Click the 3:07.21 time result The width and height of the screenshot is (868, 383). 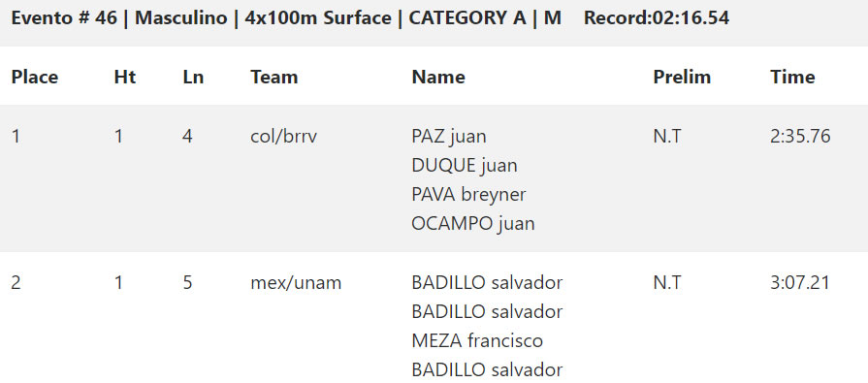point(800,283)
